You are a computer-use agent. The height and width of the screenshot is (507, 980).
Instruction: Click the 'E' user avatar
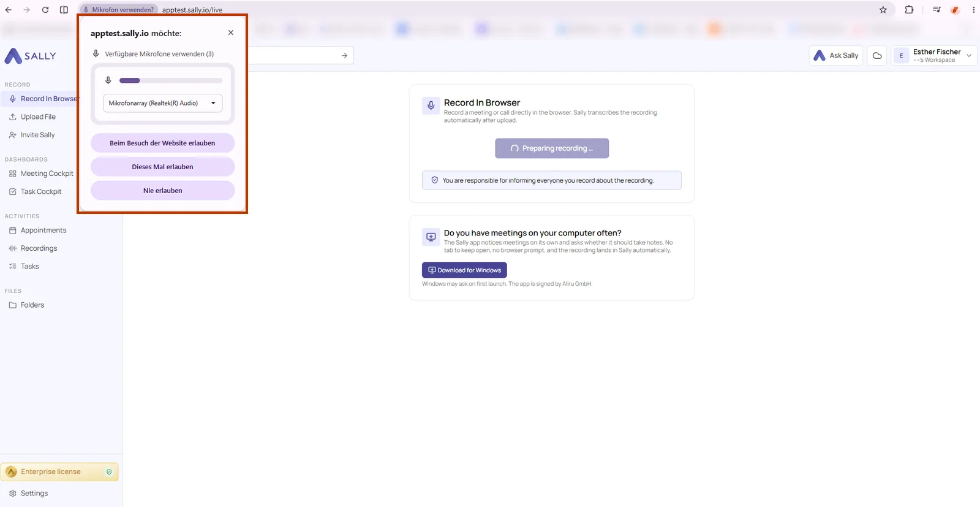pyautogui.click(x=901, y=55)
